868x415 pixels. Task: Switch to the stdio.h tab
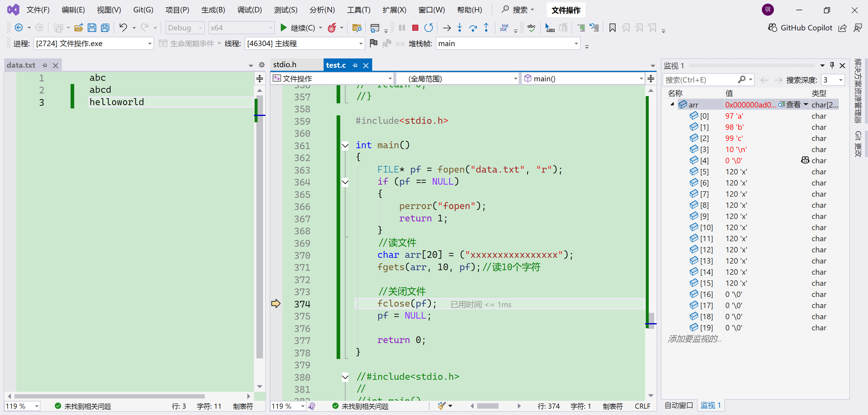click(x=285, y=65)
